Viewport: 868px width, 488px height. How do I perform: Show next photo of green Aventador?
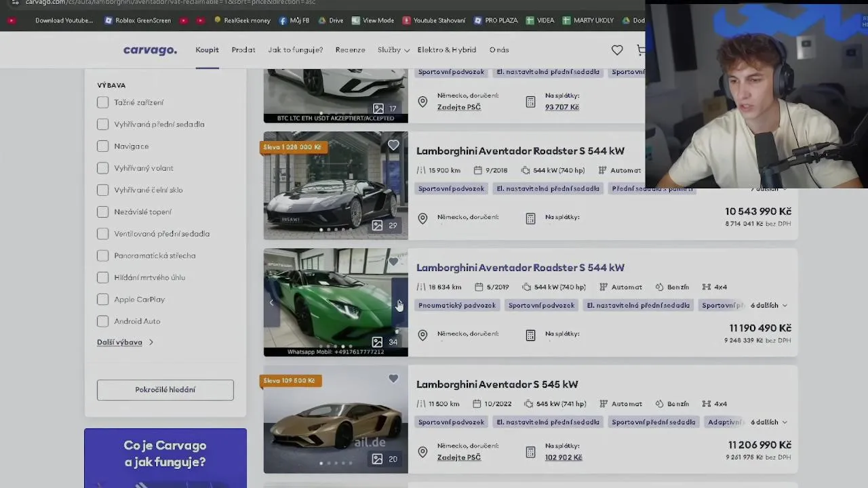(x=399, y=303)
